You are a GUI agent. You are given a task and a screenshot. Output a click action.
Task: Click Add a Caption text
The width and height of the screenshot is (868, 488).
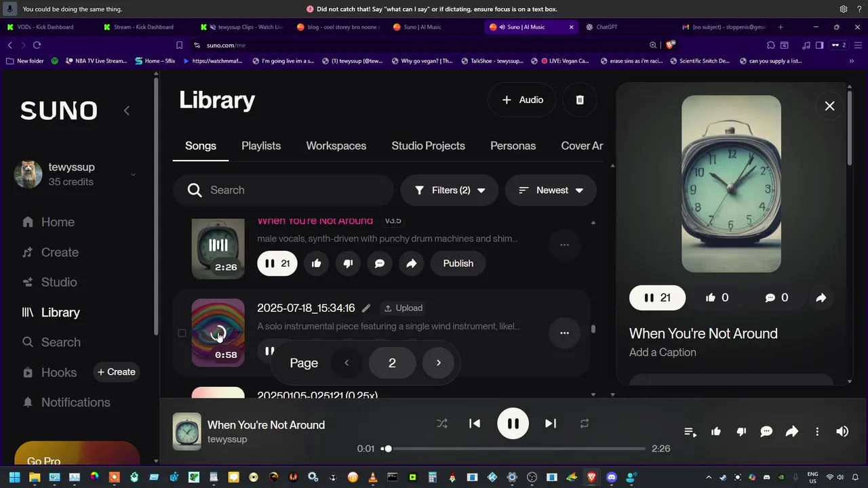point(663,352)
